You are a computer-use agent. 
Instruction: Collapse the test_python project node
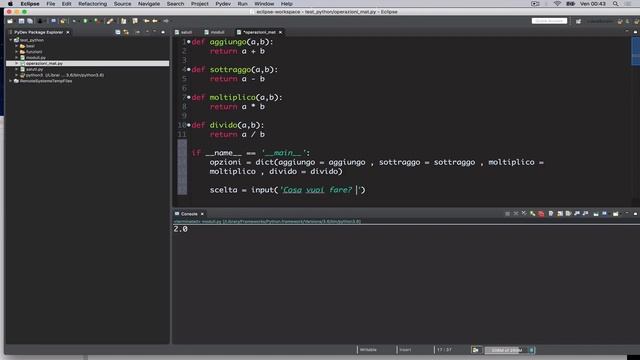point(11,40)
